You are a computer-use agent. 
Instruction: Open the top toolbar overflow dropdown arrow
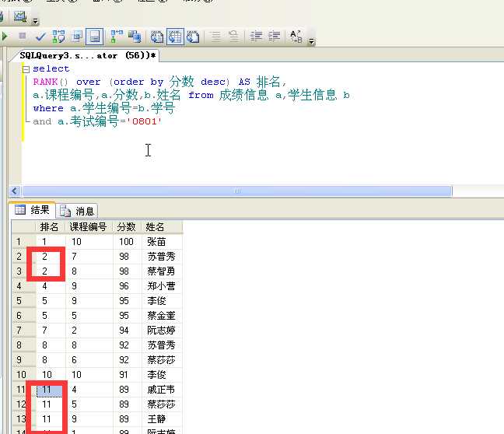click(35, 21)
